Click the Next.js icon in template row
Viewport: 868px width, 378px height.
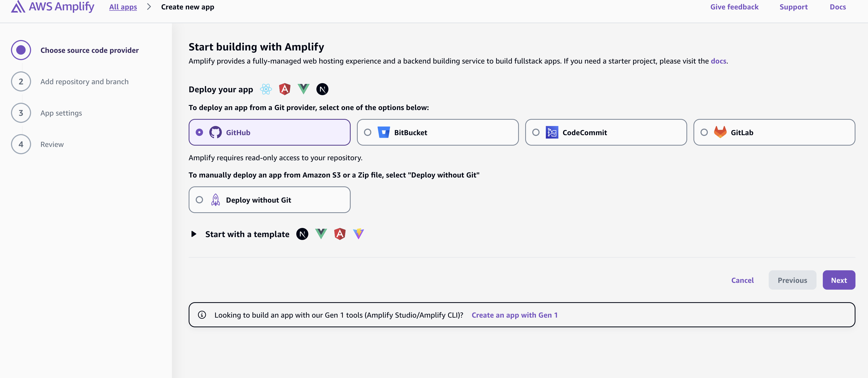click(302, 234)
